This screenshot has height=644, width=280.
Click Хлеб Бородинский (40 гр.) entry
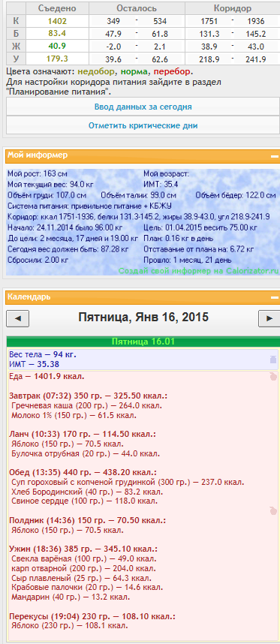87,492
